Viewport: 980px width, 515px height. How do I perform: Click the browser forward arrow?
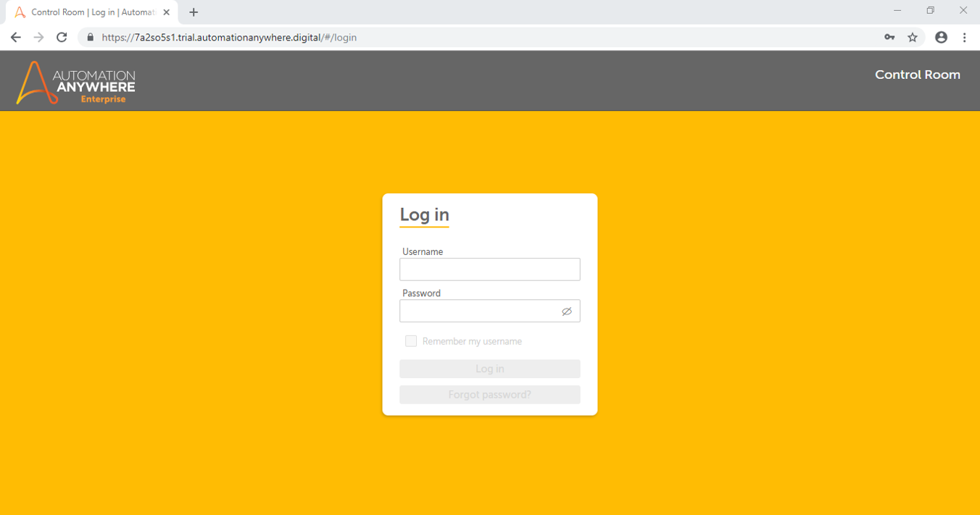point(38,38)
